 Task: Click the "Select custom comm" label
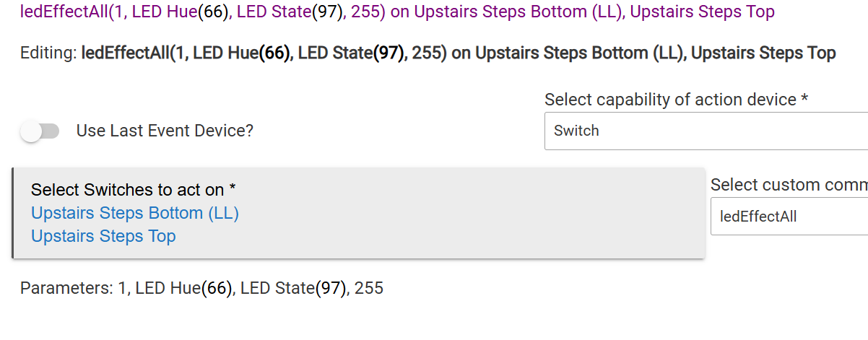tap(789, 185)
